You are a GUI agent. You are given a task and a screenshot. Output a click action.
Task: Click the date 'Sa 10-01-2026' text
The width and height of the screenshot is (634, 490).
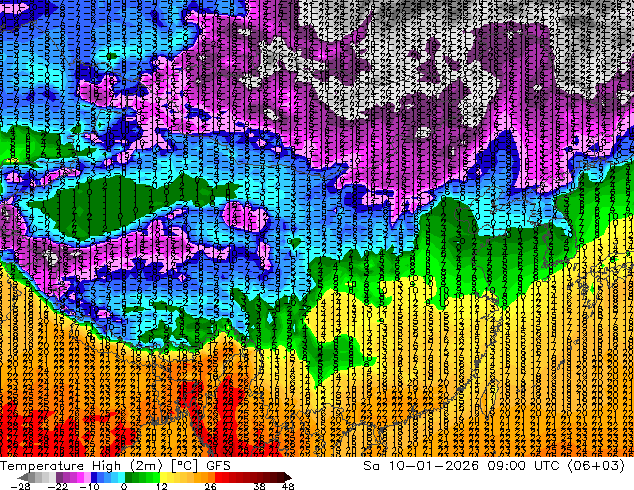[x=421, y=466]
